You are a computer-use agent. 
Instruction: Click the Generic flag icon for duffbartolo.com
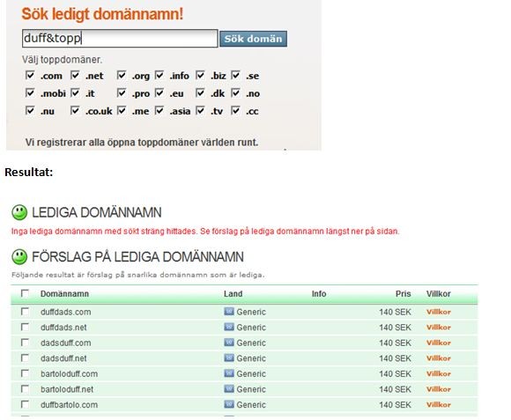[x=229, y=404]
